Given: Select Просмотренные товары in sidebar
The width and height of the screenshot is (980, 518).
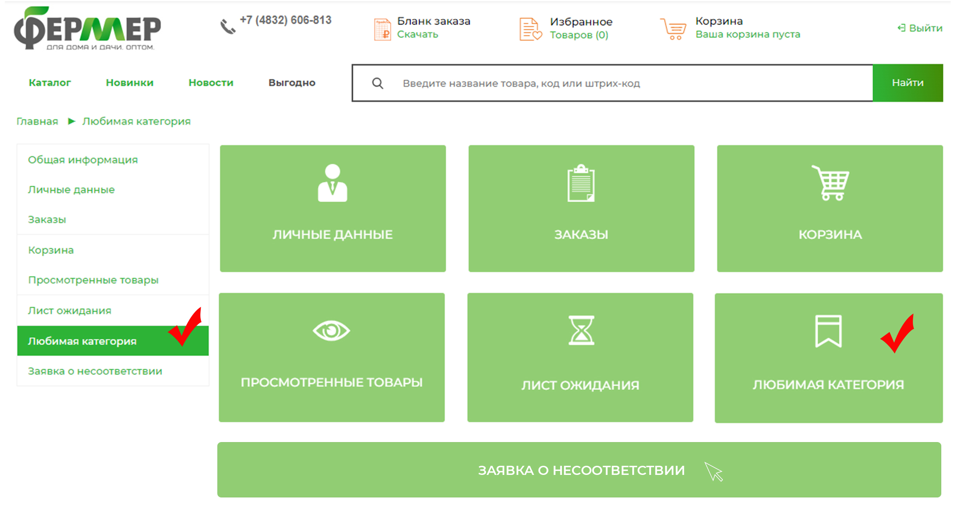Looking at the screenshot, I should tap(113, 280).
